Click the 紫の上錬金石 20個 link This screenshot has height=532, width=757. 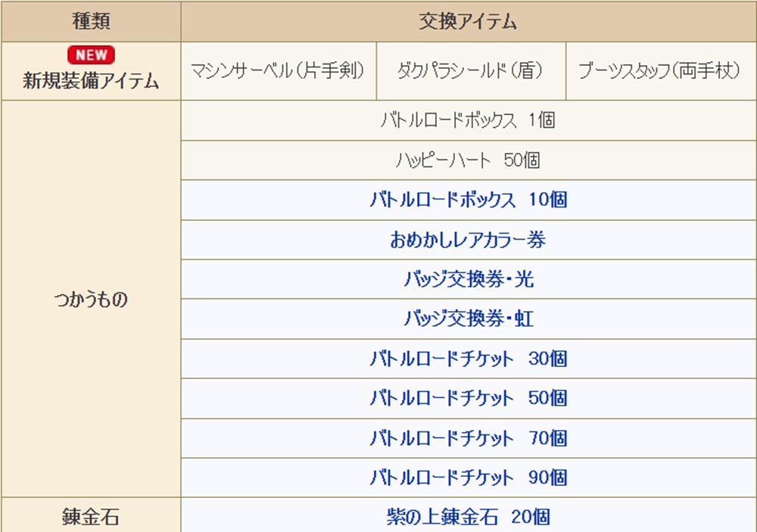(x=469, y=517)
